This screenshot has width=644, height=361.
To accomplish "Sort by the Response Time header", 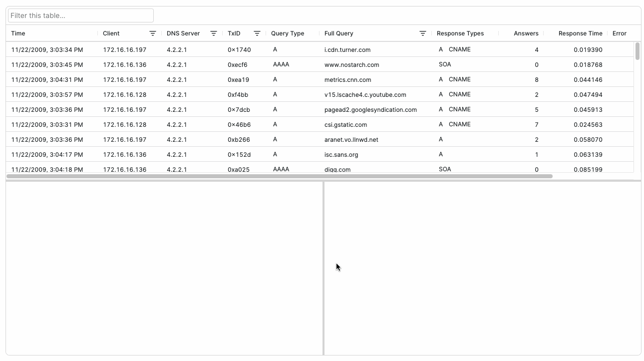I will tap(581, 33).
